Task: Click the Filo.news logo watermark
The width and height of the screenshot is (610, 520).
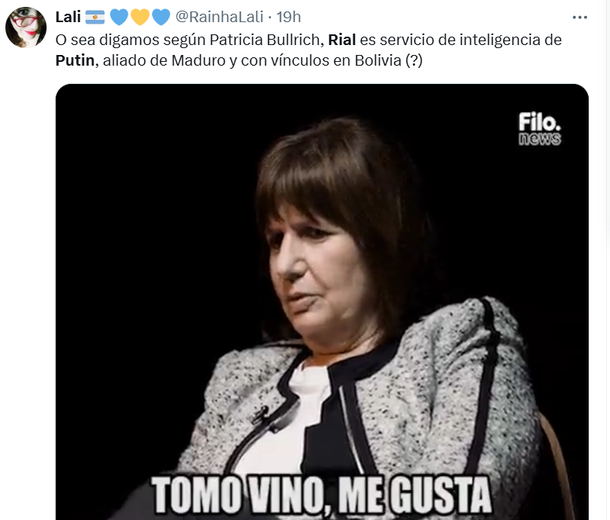Action: point(540,129)
